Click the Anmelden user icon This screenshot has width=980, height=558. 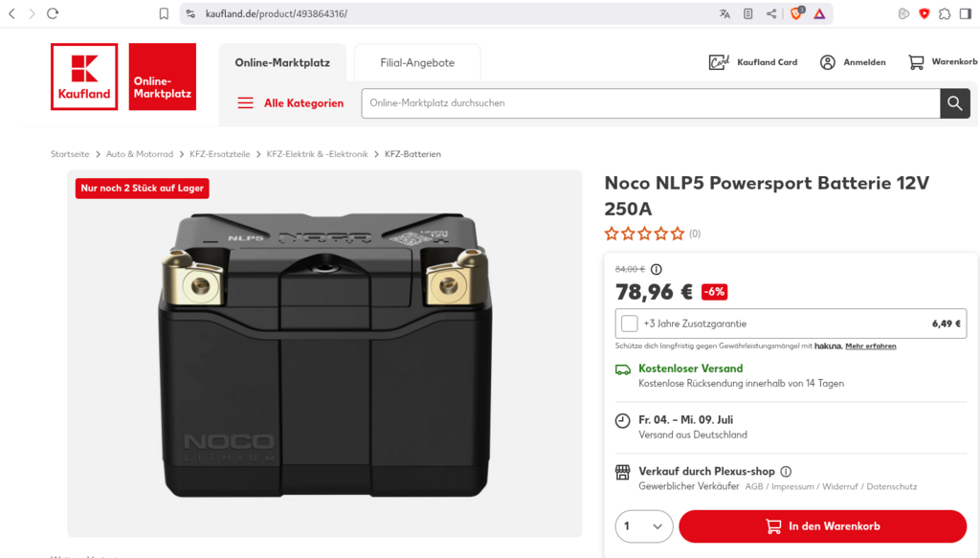[x=828, y=62]
